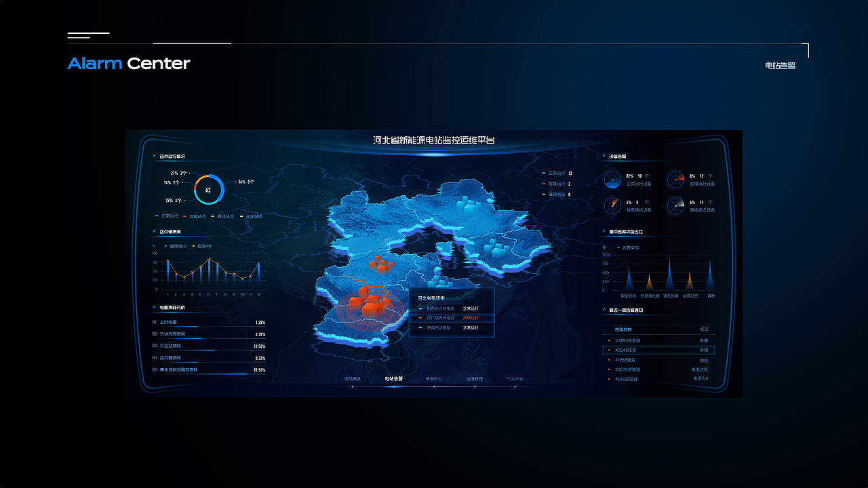Toggle the 能效PR chart legend
This screenshot has height=488, width=868.
(x=202, y=246)
